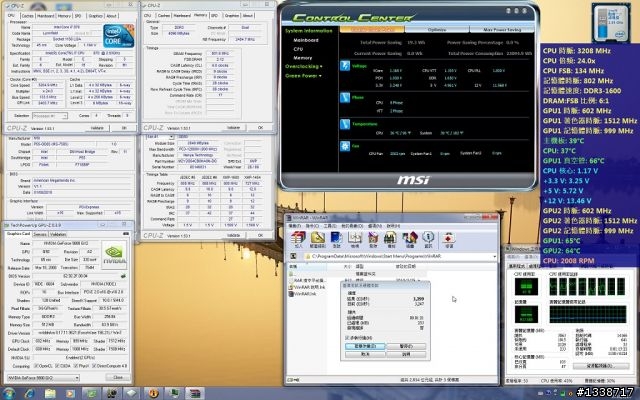Screen dimensions: 640x400
Task: Click Validate in the CPU-Z SPD window
Action: 233,236
